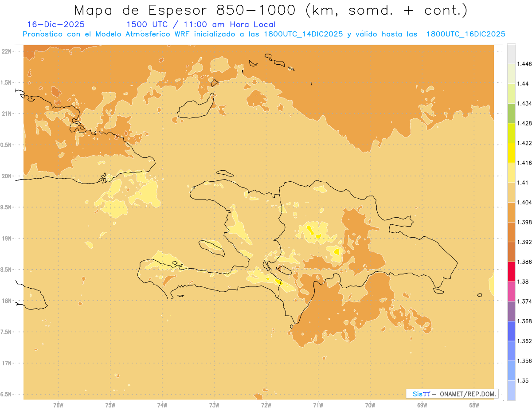Pick the tan swatch between 1.404 and 1.41
Image resolution: width=532 pixels, height=411 pixels.
pos(511,192)
